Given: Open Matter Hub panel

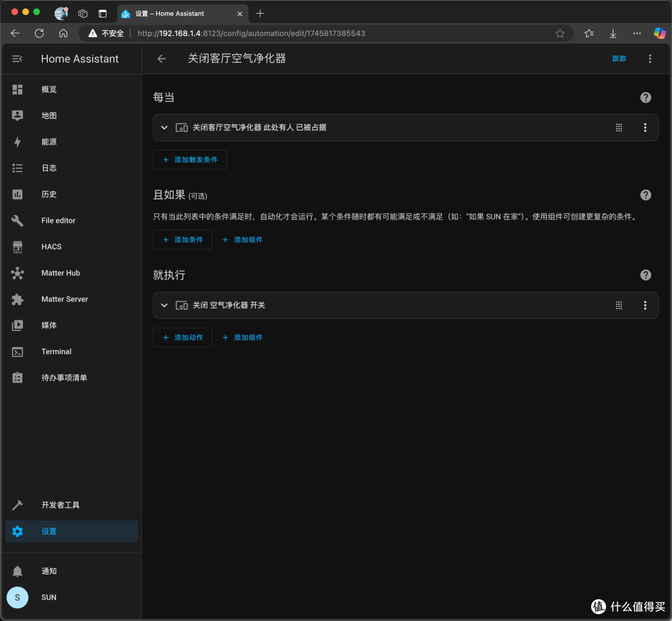Looking at the screenshot, I should tap(72, 273).
